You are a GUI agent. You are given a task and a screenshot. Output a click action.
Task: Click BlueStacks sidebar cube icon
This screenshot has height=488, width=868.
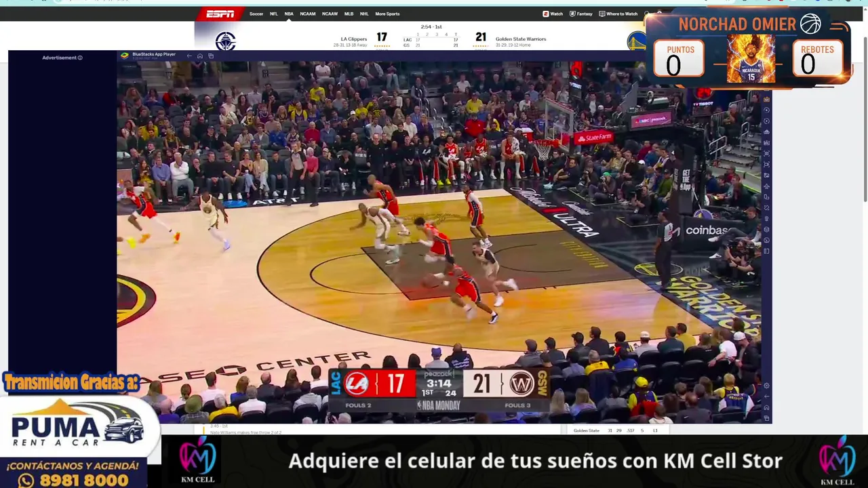click(766, 229)
